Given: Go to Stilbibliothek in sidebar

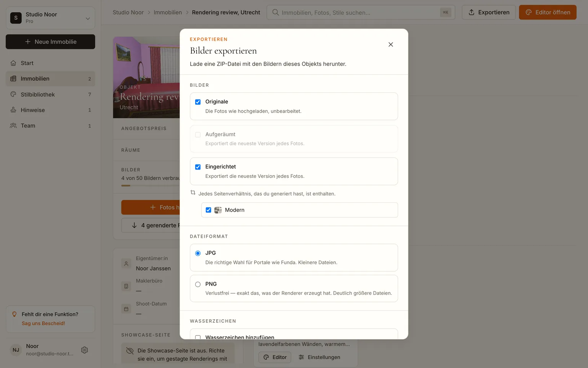Looking at the screenshot, I should coord(51,94).
